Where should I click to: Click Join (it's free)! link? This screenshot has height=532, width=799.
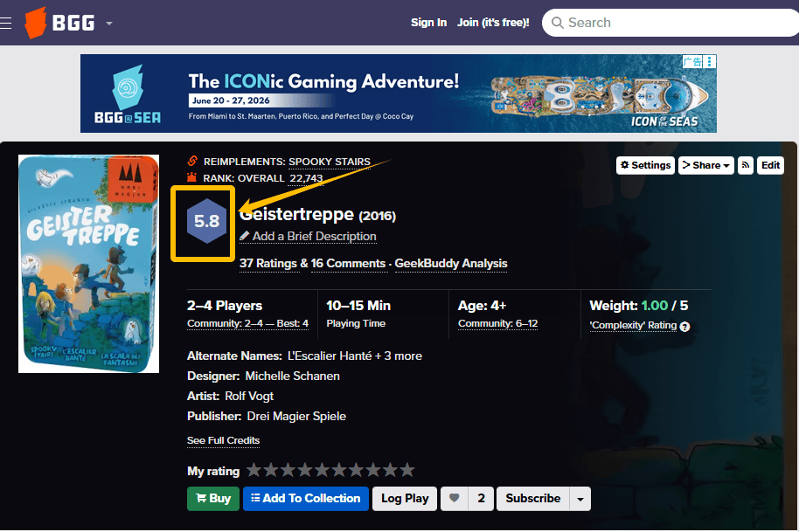(x=493, y=23)
